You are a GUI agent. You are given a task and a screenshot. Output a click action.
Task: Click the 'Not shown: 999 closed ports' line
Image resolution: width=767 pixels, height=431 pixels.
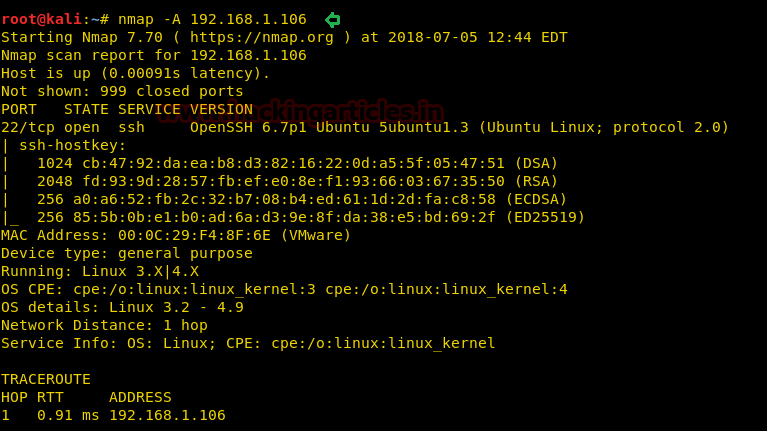coord(121,91)
